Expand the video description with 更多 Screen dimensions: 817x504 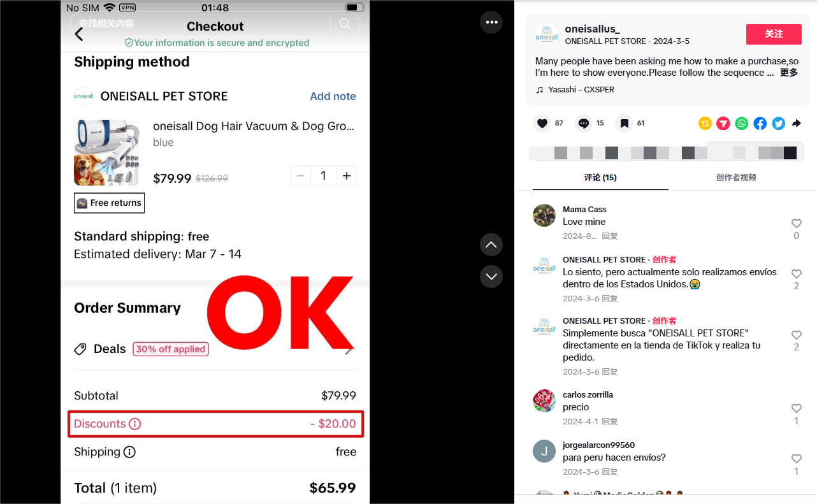pyautogui.click(x=789, y=73)
